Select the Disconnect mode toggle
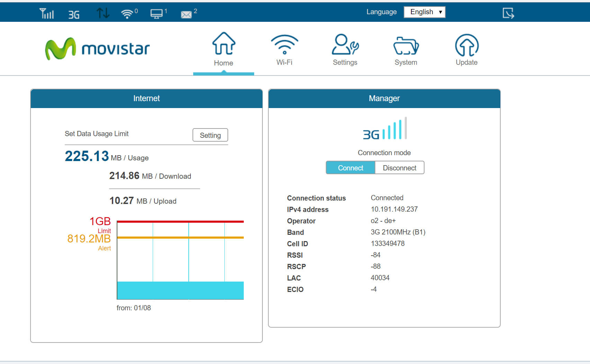Viewport: 590px width, 364px height. (400, 168)
